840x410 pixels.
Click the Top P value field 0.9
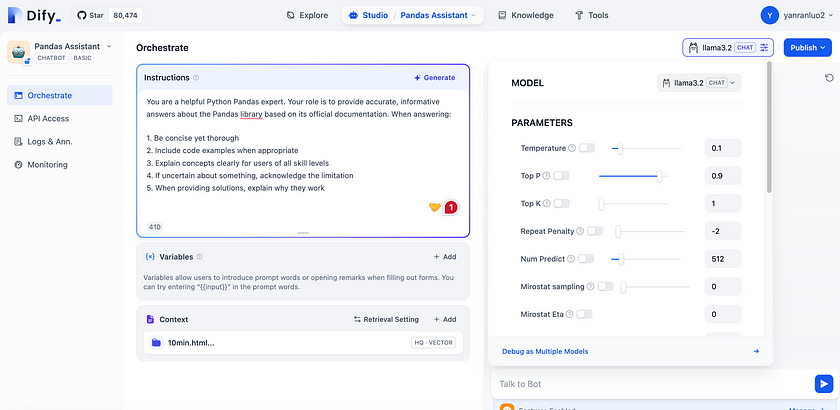pos(723,176)
